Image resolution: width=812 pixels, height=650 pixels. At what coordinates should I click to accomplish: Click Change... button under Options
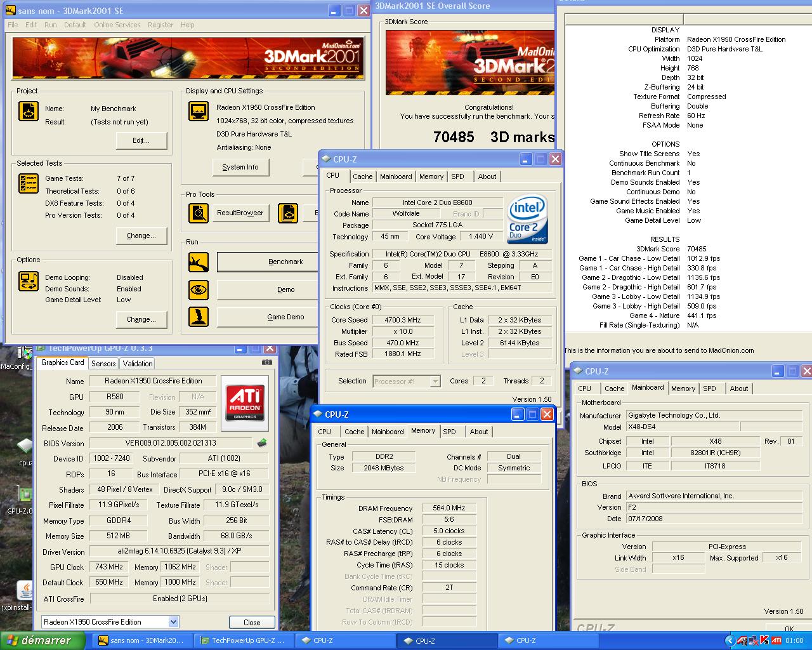pyautogui.click(x=141, y=319)
